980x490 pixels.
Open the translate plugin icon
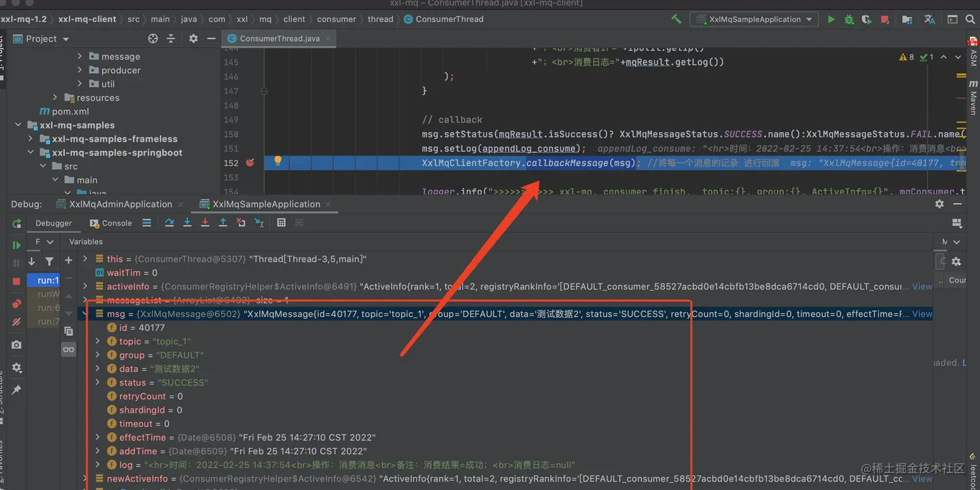pos(929,19)
